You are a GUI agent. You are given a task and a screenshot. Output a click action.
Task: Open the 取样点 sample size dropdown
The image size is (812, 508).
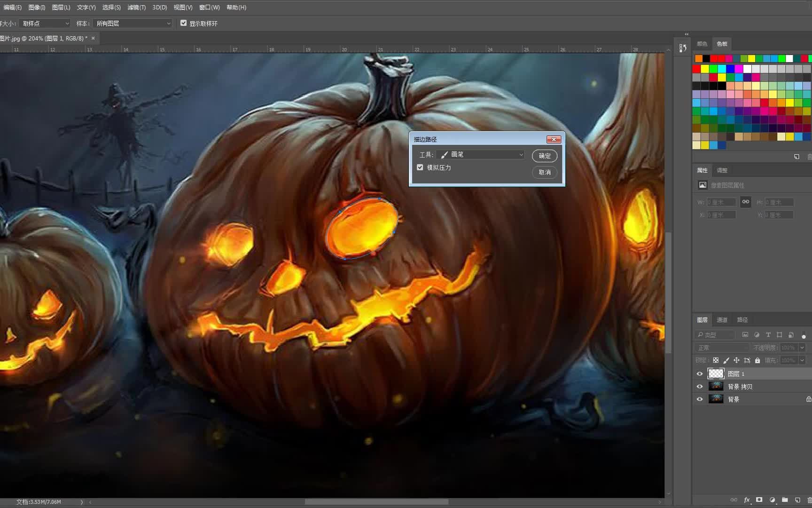pyautogui.click(x=45, y=23)
